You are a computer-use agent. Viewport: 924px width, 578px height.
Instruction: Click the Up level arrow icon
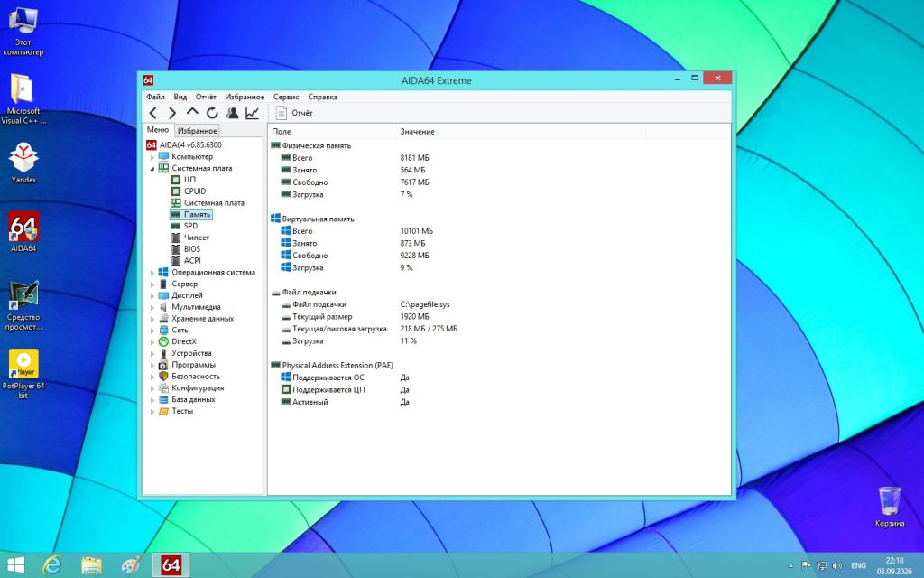(192, 112)
